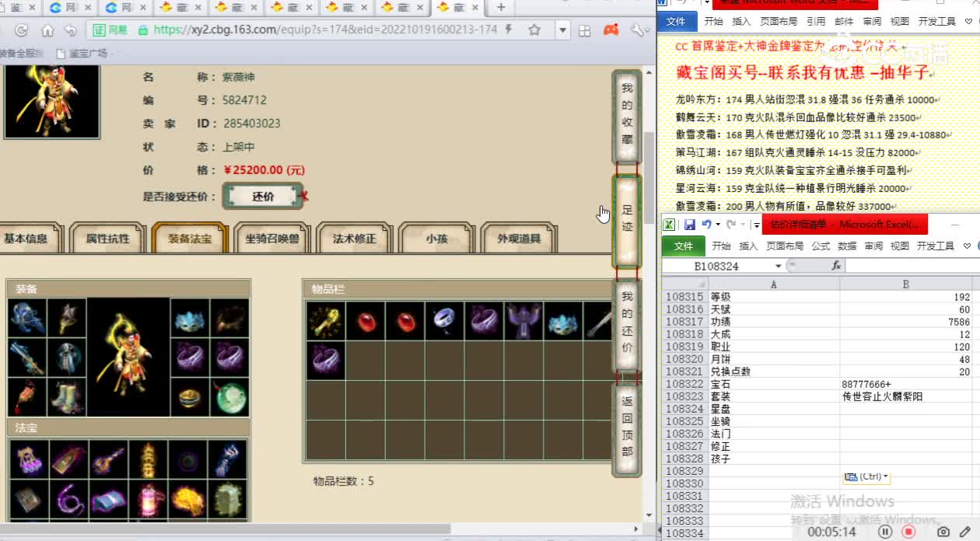Switch to 基本信息 tab
The width and height of the screenshot is (980, 541).
27,239
